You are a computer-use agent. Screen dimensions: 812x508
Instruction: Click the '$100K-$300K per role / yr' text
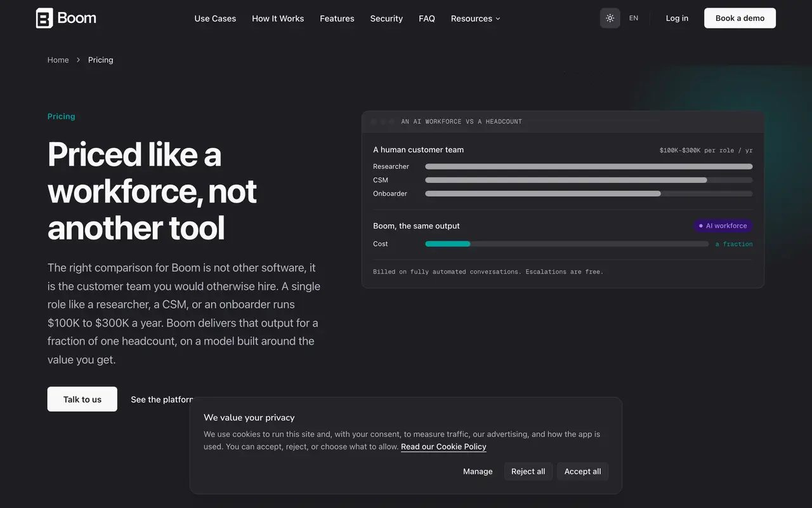tap(706, 150)
